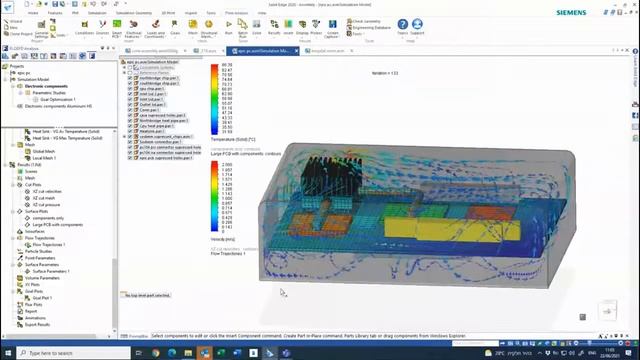This screenshot has width=640, height=360.
Task: Open the Simulation Geometry ribbon tab
Action: point(133,13)
